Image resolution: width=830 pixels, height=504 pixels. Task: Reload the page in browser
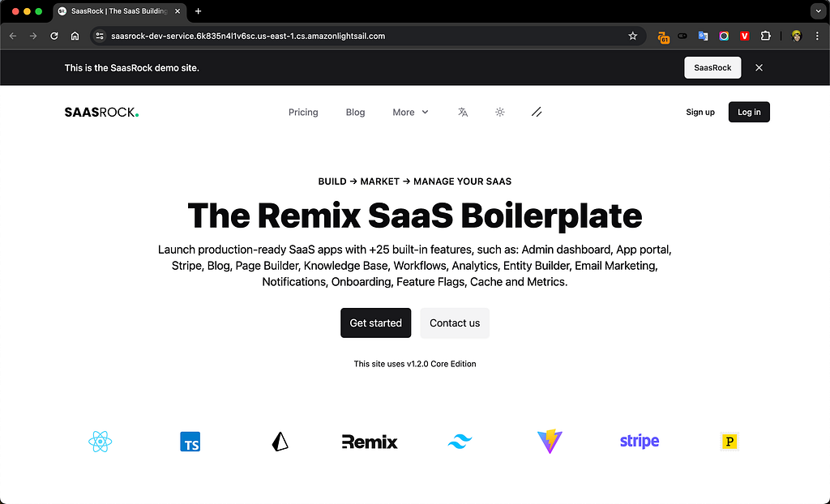[x=54, y=36]
